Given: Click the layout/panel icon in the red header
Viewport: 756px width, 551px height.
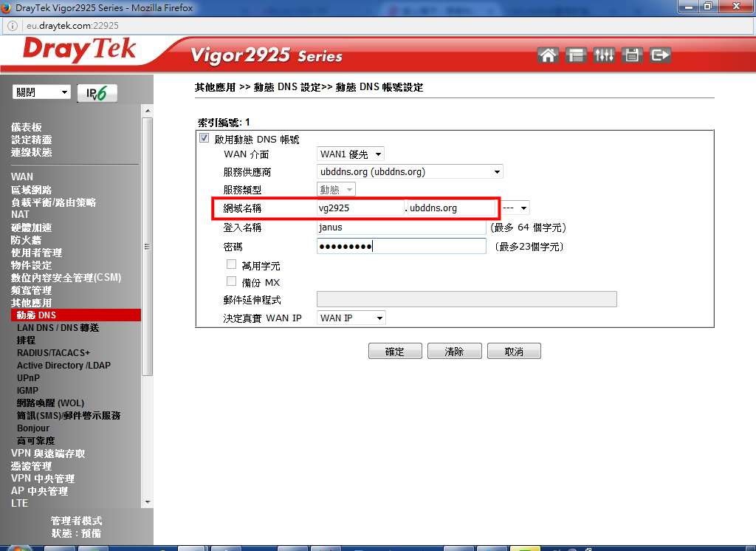Looking at the screenshot, I should tap(576, 55).
